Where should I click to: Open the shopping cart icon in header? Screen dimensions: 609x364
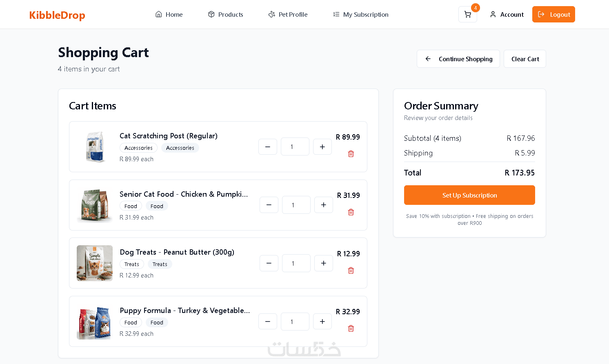pyautogui.click(x=468, y=15)
